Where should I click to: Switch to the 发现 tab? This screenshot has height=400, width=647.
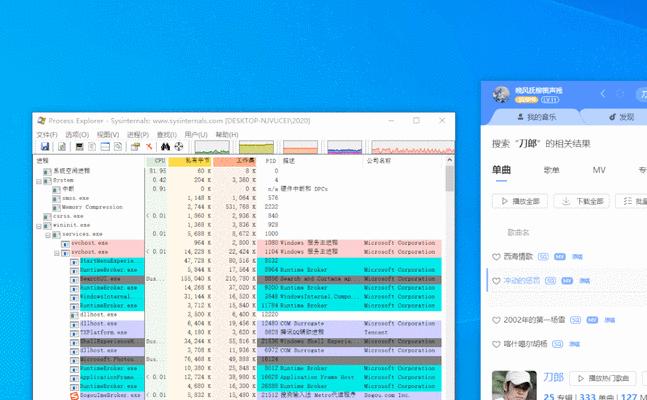click(x=621, y=117)
